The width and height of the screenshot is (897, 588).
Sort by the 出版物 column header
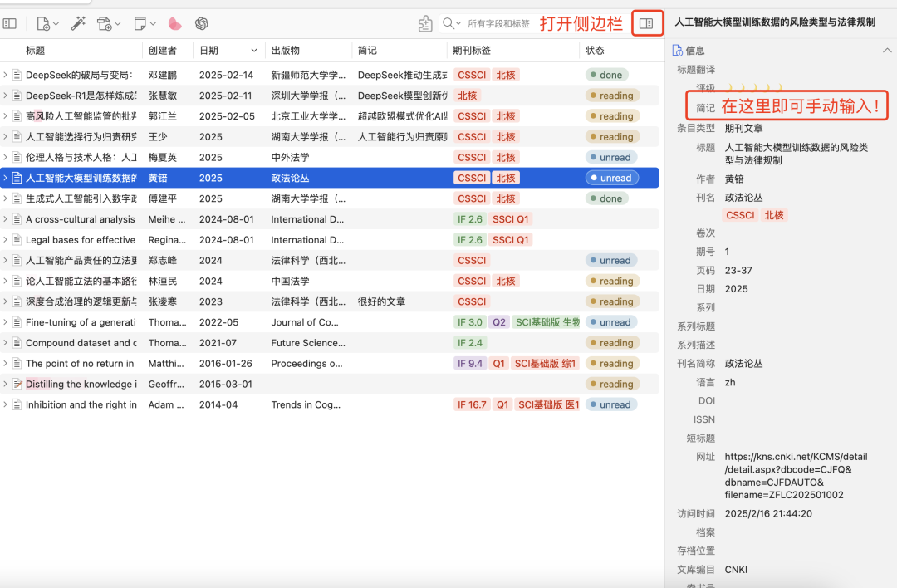[x=286, y=51]
